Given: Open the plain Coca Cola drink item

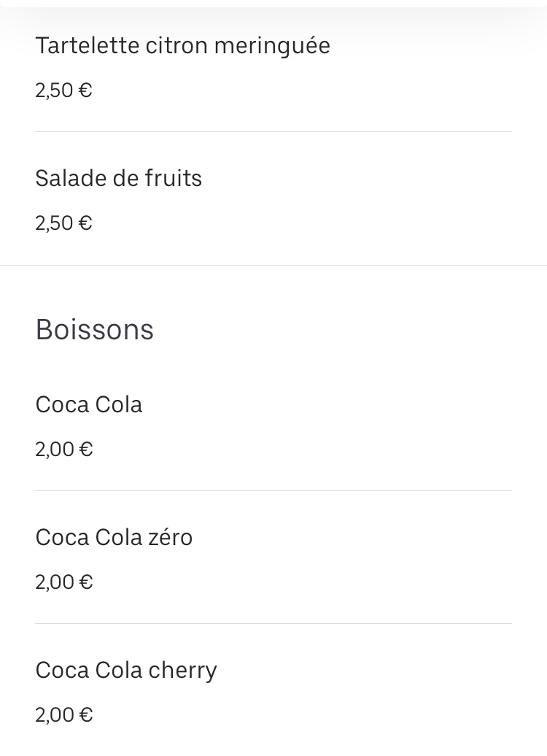Looking at the screenshot, I should click(273, 425).
